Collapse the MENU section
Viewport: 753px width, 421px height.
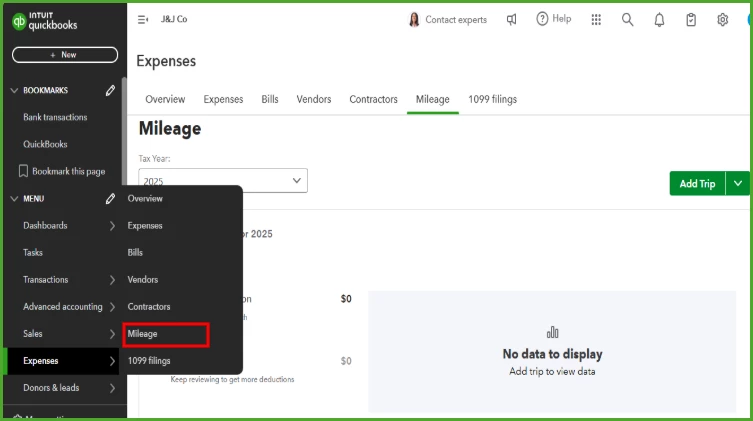point(14,198)
